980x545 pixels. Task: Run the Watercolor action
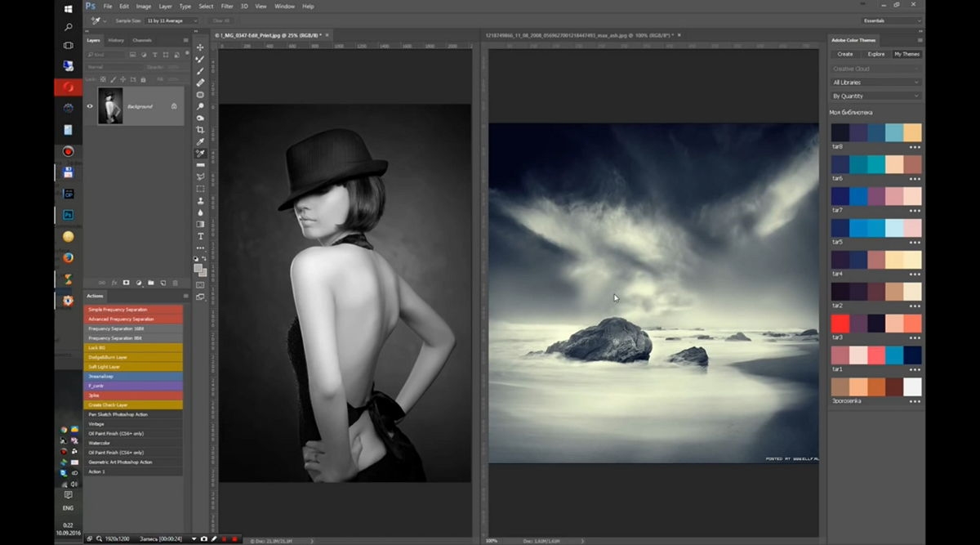pyautogui.click(x=133, y=443)
